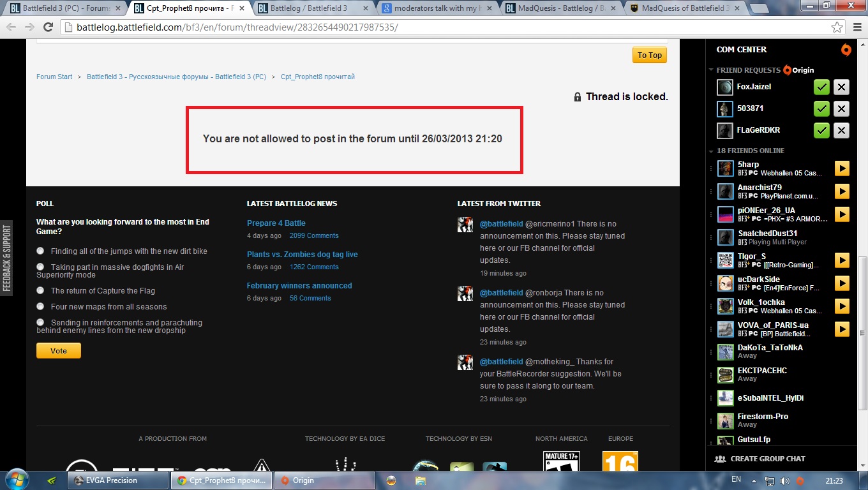Reload the page with browser refresh icon
This screenshot has height=490, width=868.
(x=48, y=27)
